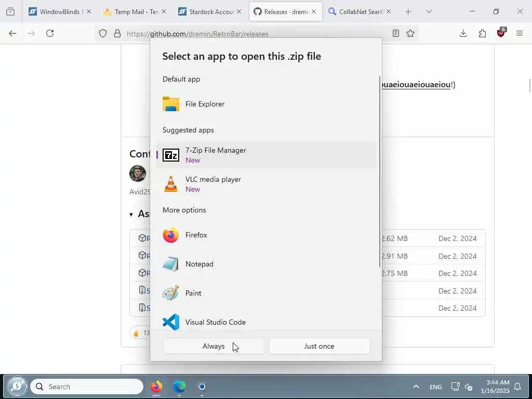Viewport: 532px width, 399px height.
Task: Open the list all tabs dropdown
Action: pyautogui.click(x=429, y=11)
